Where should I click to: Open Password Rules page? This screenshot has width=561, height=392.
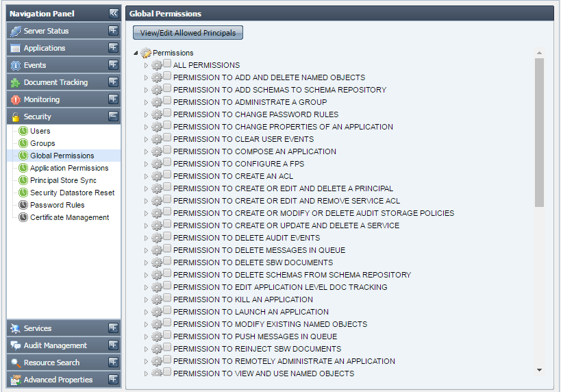pyautogui.click(x=58, y=205)
